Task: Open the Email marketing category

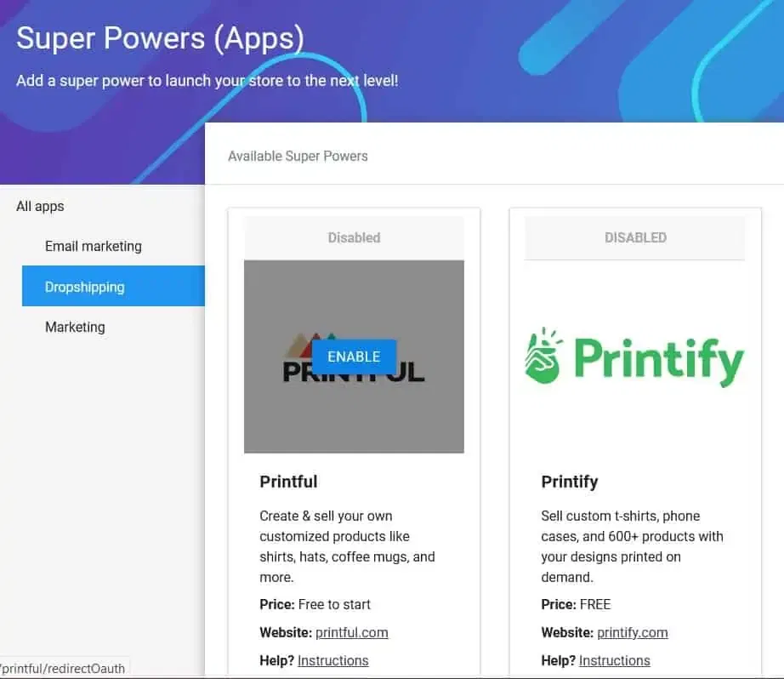Action: 93,246
